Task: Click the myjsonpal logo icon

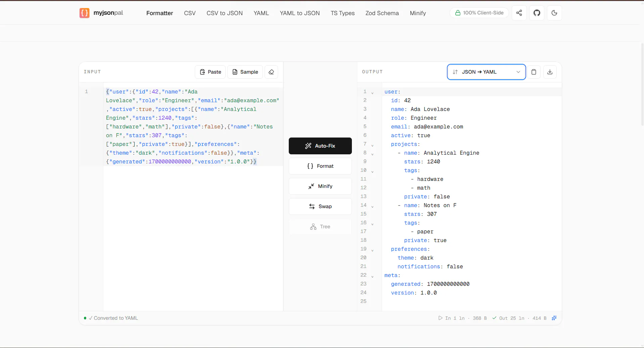Action: coord(84,13)
